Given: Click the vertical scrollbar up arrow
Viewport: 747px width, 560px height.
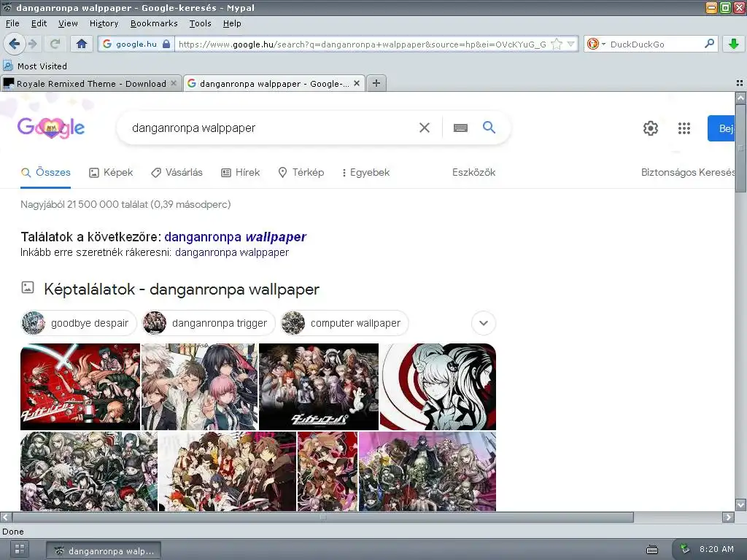Looking at the screenshot, I should (740, 98).
